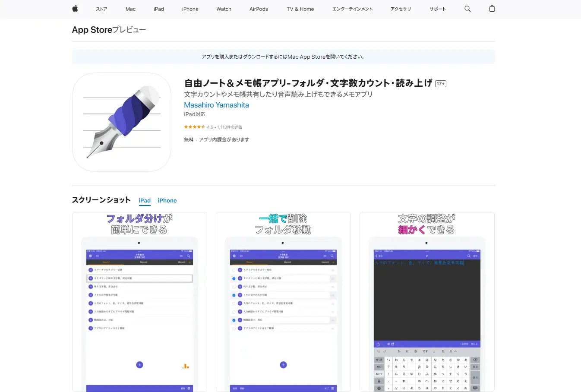Image resolution: width=581 pixels, height=392 pixels.
Task: Click the App Store heading link
Action: point(92,30)
